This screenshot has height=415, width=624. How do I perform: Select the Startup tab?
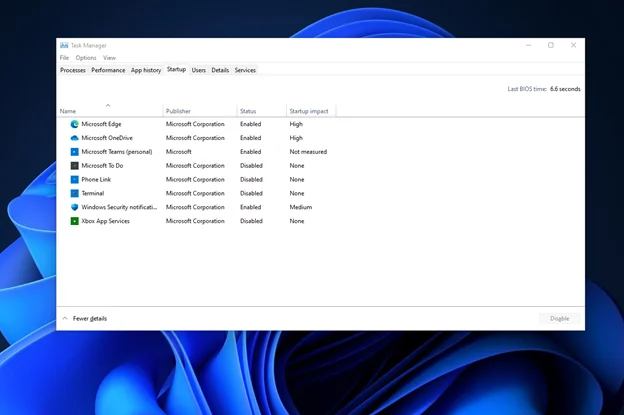click(176, 70)
